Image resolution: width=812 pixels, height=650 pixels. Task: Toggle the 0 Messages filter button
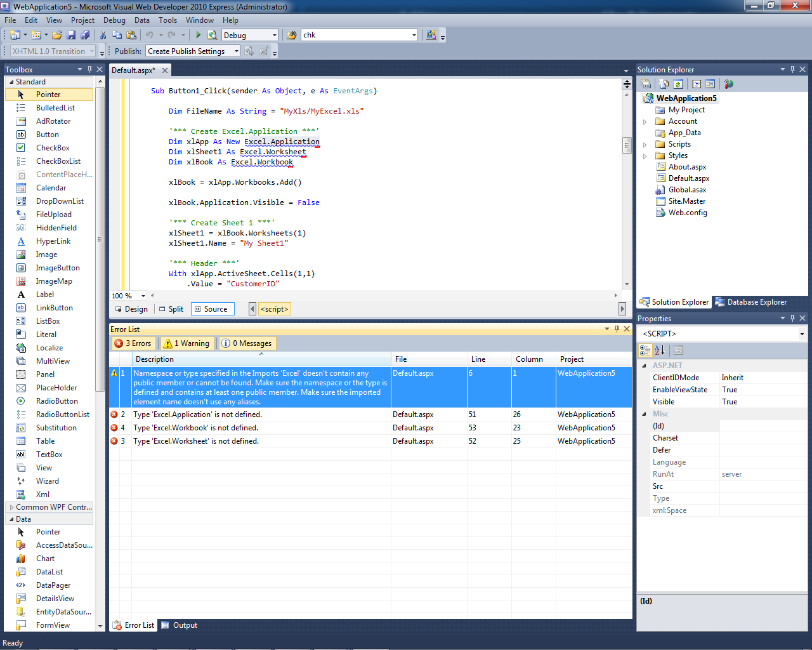click(247, 343)
